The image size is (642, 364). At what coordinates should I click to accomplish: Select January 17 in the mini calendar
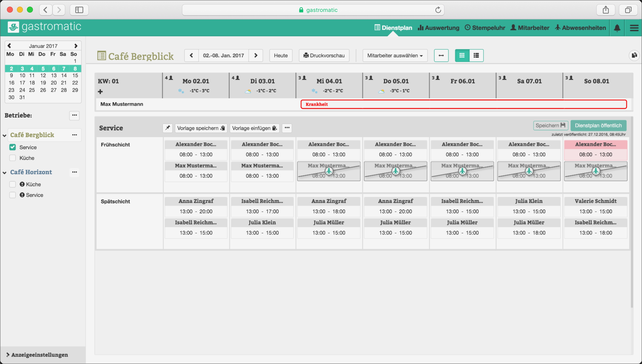pyautogui.click(x=22, y=83)
